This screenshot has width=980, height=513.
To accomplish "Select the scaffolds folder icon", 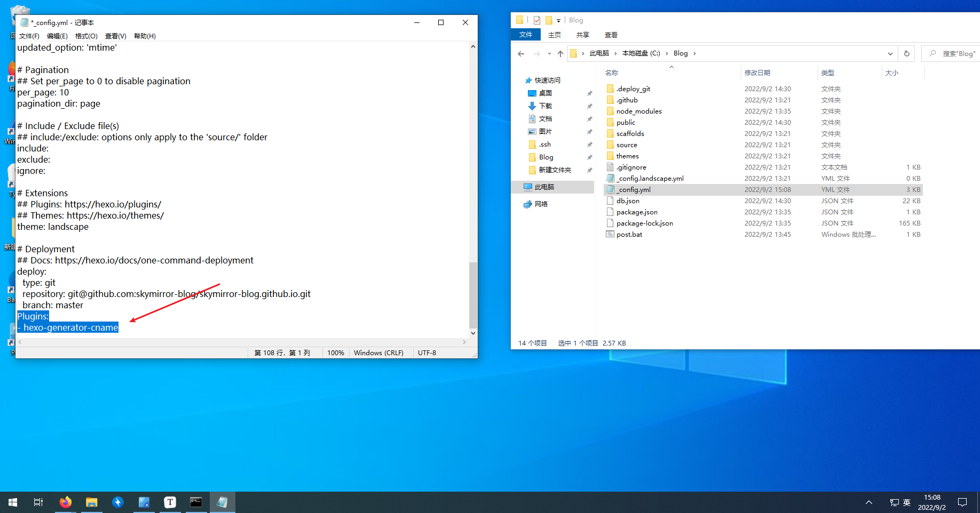I will [610, 133].
